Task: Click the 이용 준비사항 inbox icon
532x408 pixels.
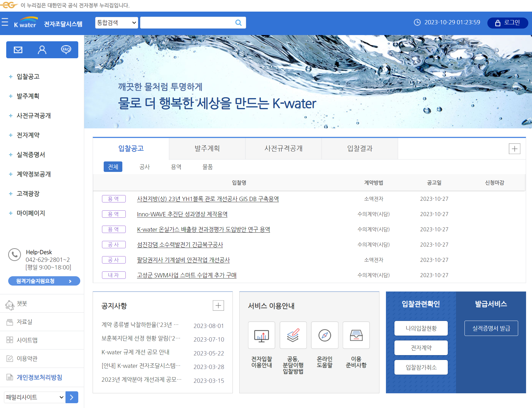Action: (356, 335)
